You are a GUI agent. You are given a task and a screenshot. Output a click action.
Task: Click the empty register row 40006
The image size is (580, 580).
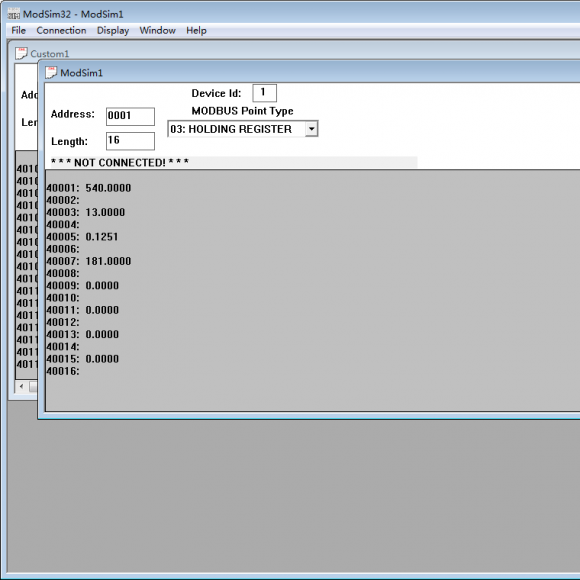[63, 249]
